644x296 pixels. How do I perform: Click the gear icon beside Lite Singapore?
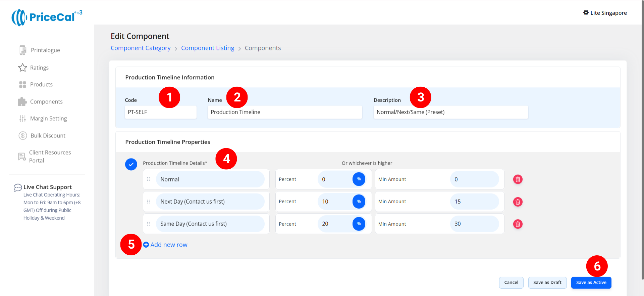point(586,13)
